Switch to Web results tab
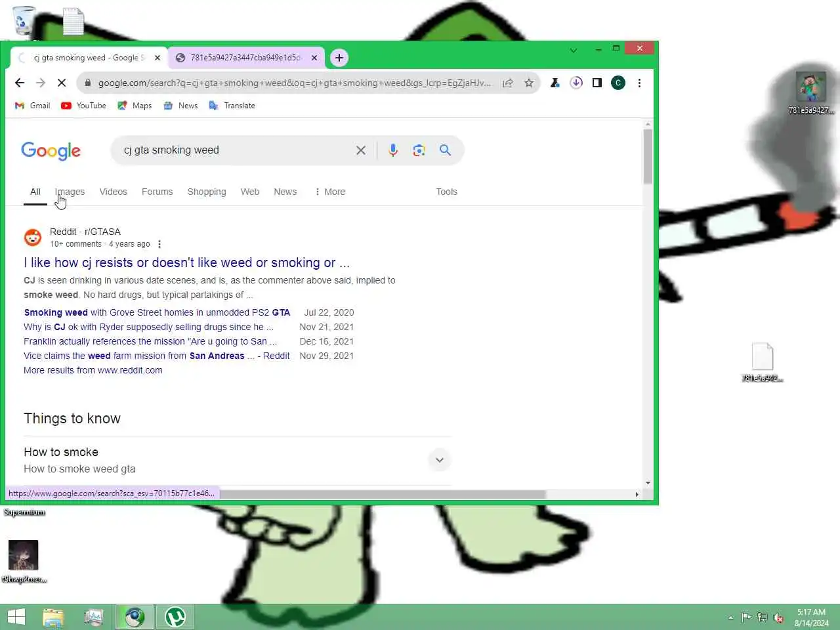The height and width of the screenshot is (630, 840). (250, 192)
